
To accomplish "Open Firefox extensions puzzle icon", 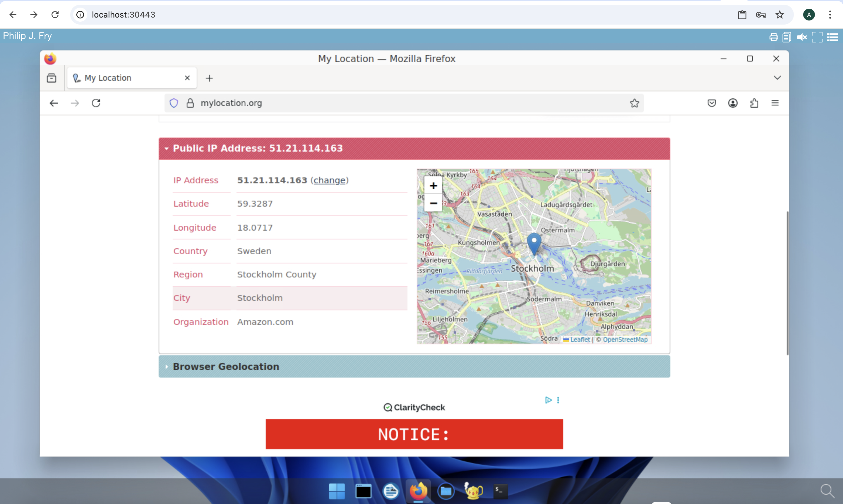I will [754, 103].
